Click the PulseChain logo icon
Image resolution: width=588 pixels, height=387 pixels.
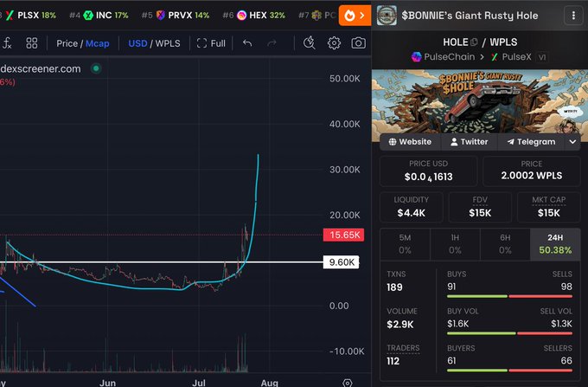pos(416,57)
